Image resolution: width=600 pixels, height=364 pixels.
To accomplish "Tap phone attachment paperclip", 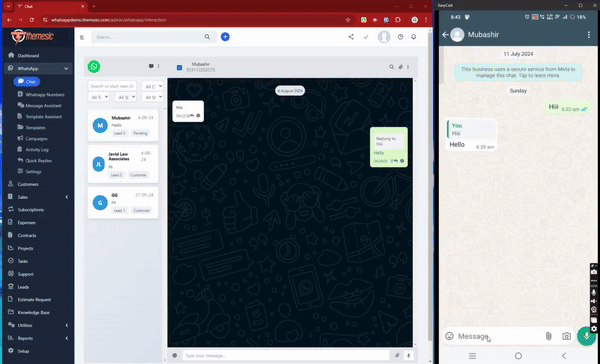I will (548, 336).
